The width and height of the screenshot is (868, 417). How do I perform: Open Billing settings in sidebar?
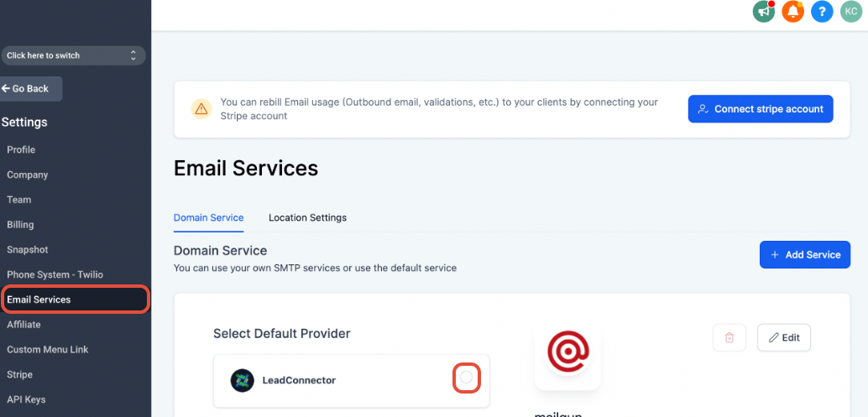click(x=20, y=225)
